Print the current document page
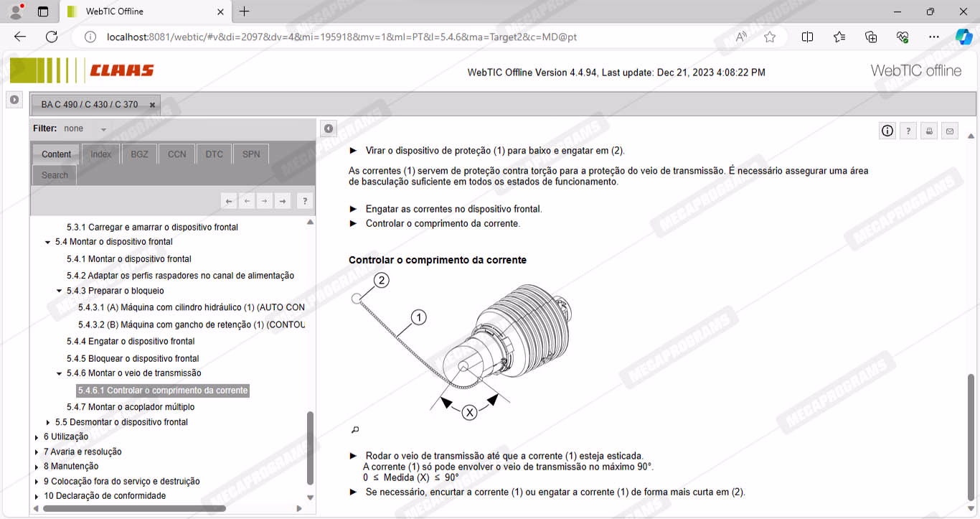This screenshot has height=519, width=980. tap(929, 131)
